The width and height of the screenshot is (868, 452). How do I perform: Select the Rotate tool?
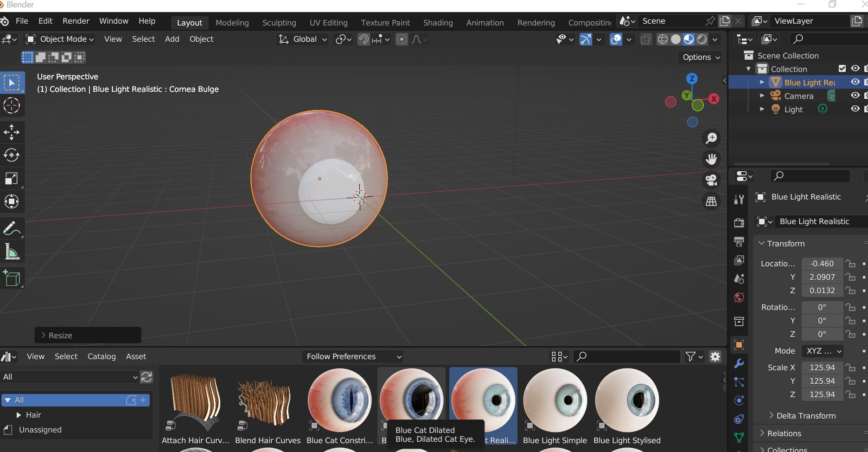[12, 155]
